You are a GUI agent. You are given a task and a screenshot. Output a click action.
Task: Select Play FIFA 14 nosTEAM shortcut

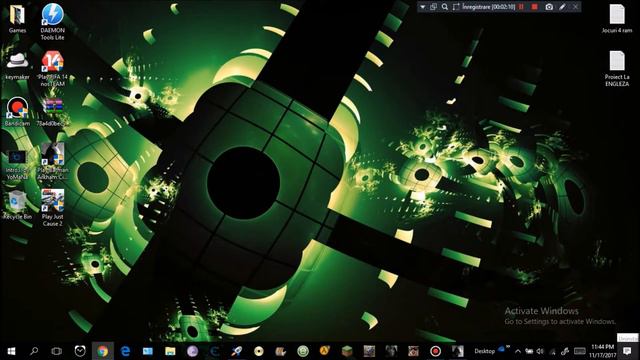(53, 69)
